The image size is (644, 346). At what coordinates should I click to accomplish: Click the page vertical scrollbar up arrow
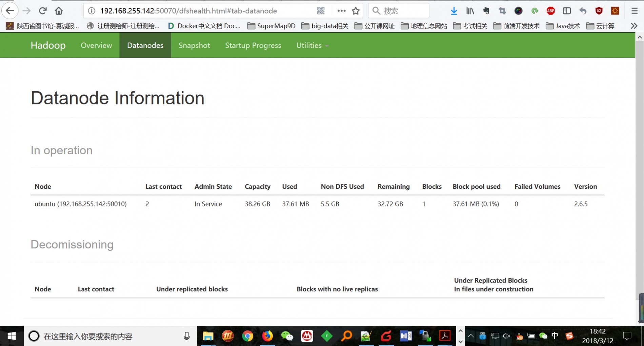[640, 37]
